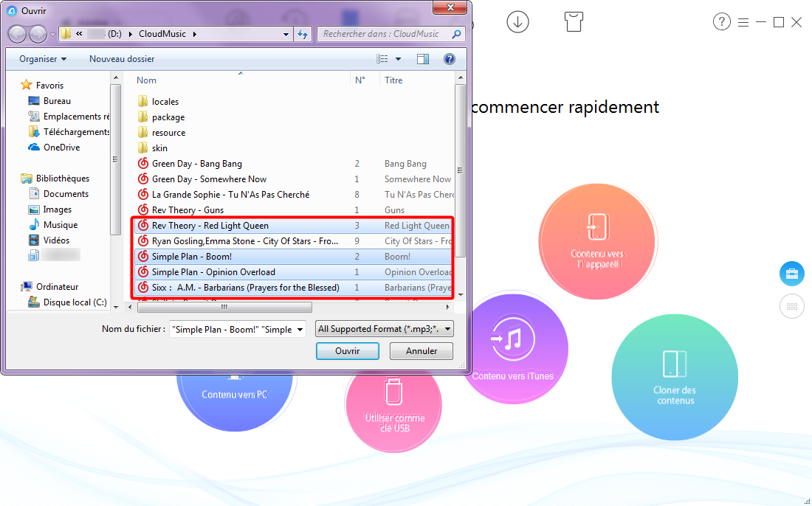
Task: Select Simple Plan - Boom! file
Action: (x=294, y=257)
